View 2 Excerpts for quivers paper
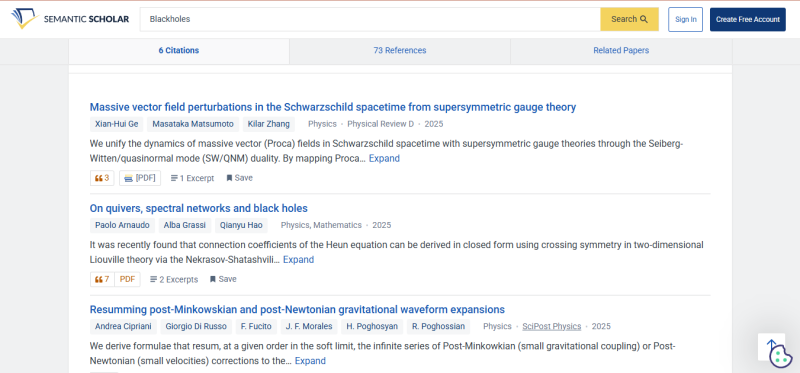 click(x=174, y=279)
